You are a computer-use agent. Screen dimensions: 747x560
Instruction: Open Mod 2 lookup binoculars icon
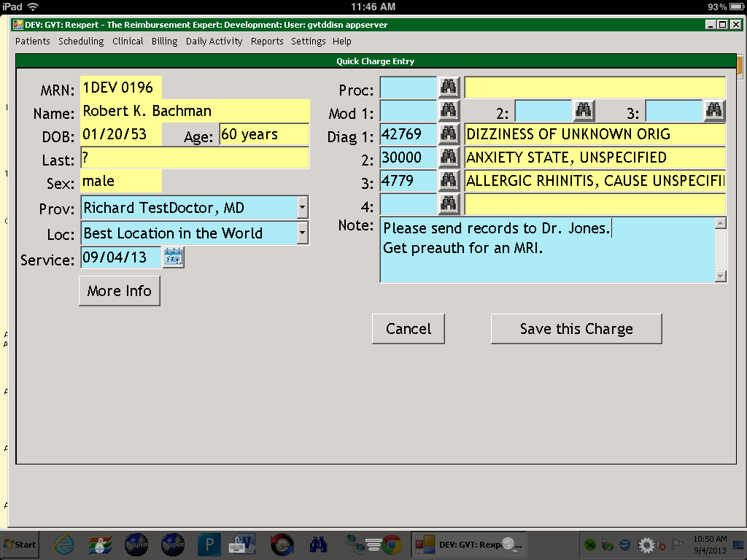(x=584, y=111)
